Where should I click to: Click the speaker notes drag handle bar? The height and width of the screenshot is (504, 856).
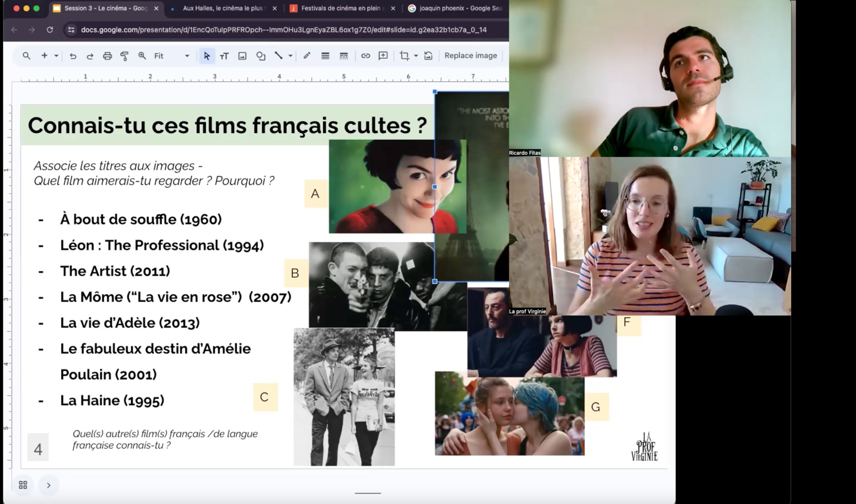click(368, 493)
